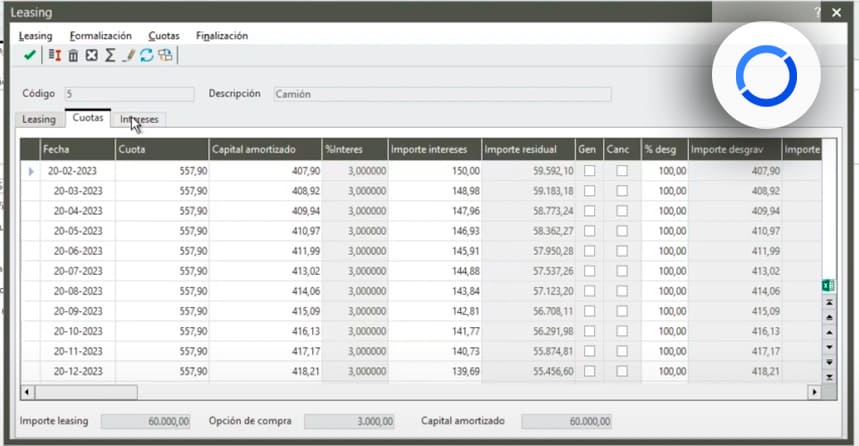Check the Gen box for 20-04-2023
This screenshot has width=859, height=446.
coord(589,211)
